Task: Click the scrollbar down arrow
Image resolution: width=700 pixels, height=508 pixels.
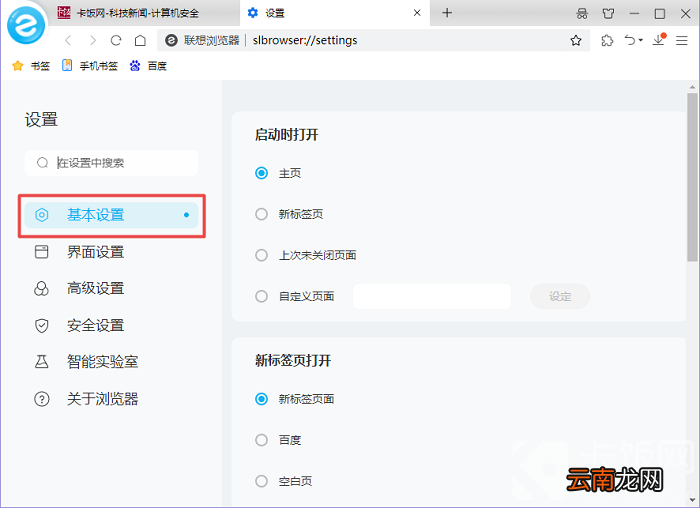Action: pyautogui.click(x=692, y=500)
